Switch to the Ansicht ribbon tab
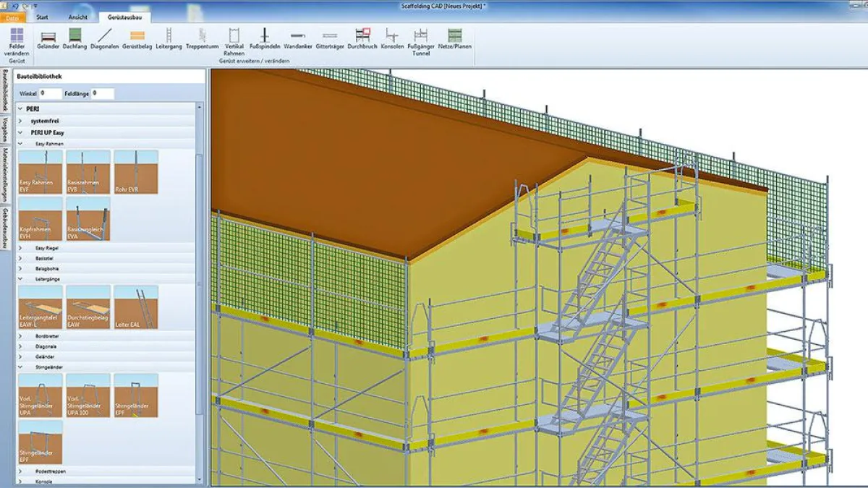The image size is (868, 488). 77,16
